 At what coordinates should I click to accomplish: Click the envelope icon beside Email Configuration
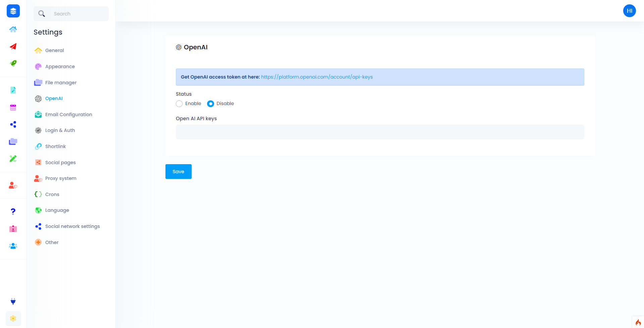[x=38, y=114]
